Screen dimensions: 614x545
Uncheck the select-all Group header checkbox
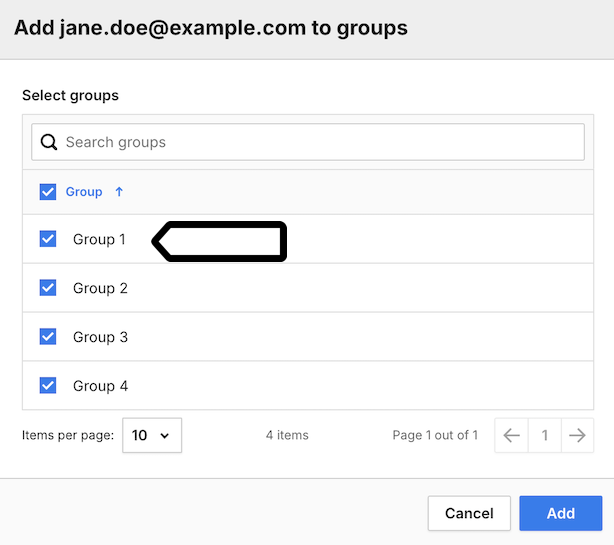(48, 192)
